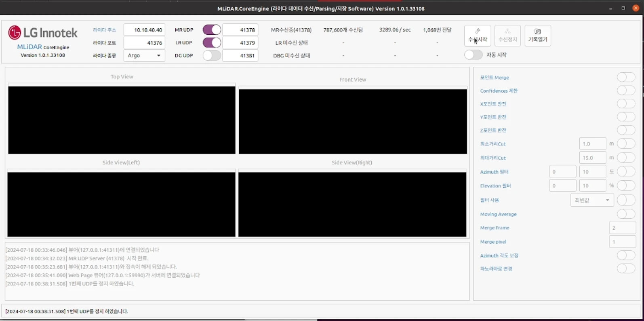Open the records with 기록열기
Viewport: 644px width, 321px height.
(537, 36)
